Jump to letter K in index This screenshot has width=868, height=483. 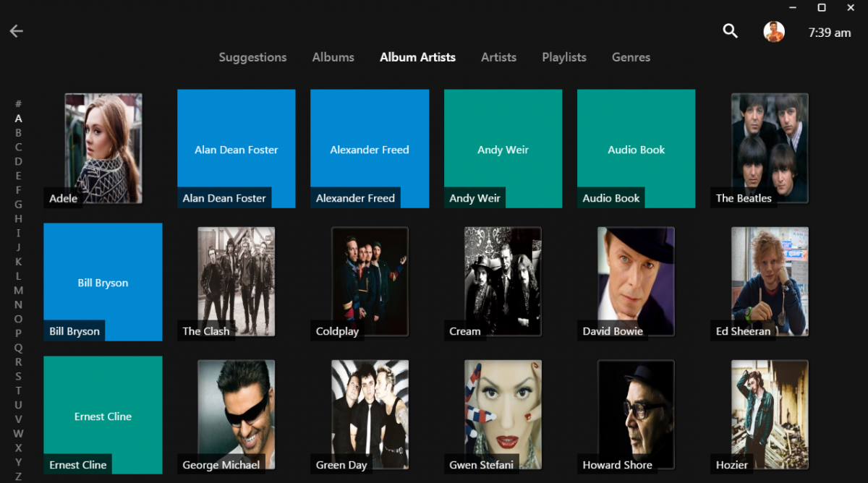pos(19,262)
